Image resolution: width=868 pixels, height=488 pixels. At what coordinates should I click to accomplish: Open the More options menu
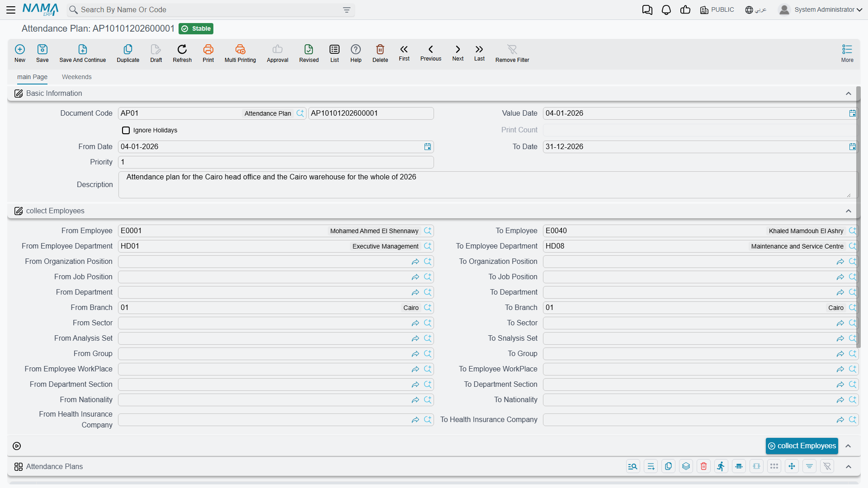click(847, 53)
